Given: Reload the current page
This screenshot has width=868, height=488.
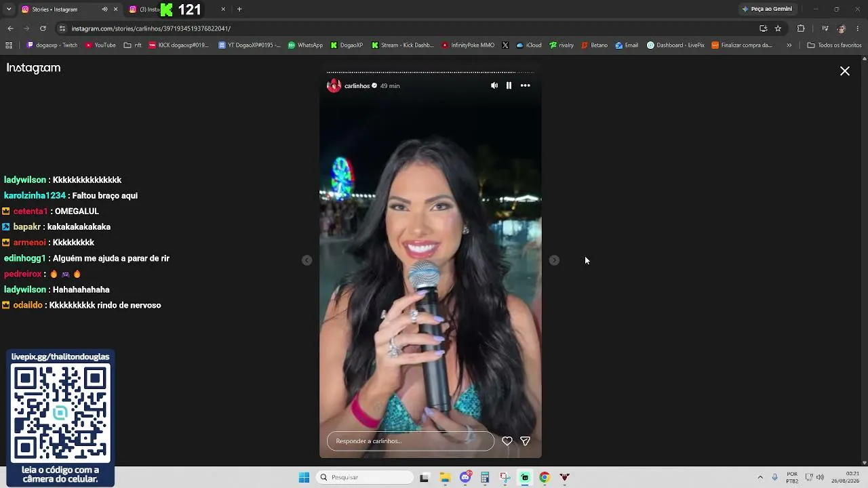Looking at the screenshot, I should coord(43,28).
